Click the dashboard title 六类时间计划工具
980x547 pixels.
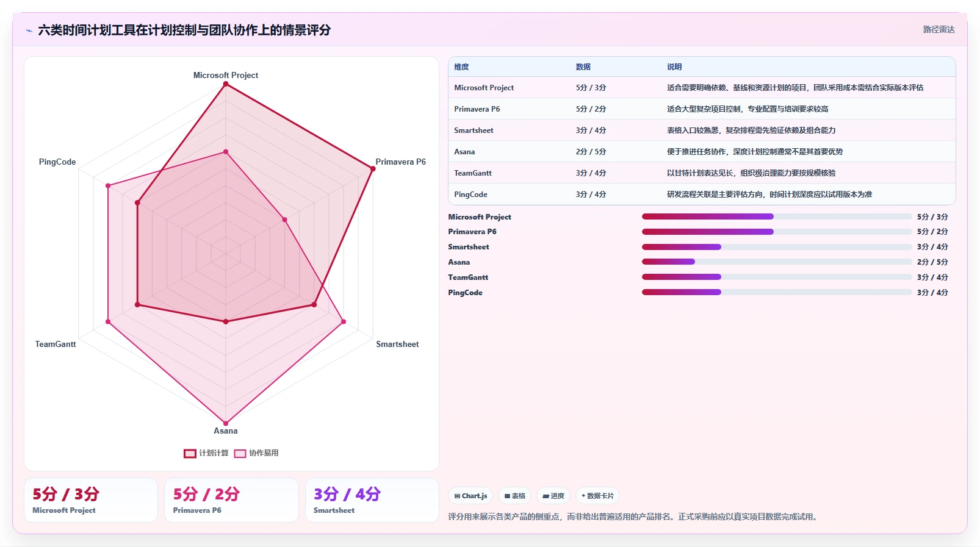184,30
